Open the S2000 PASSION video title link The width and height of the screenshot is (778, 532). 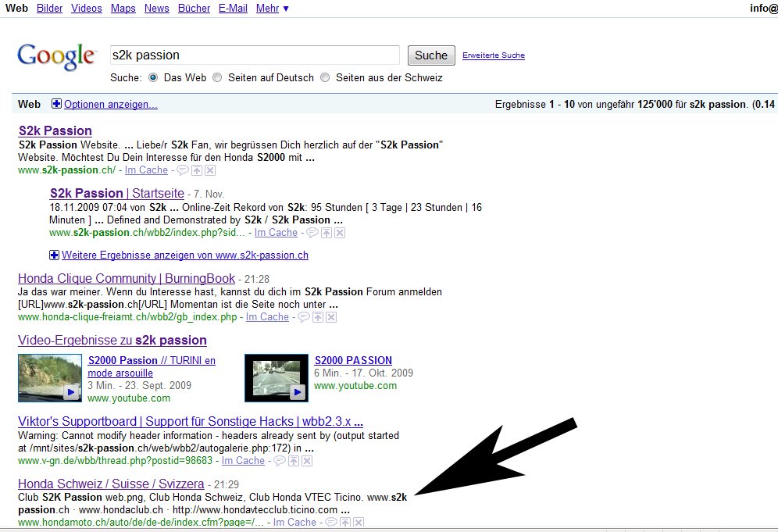tap(353, 360)
